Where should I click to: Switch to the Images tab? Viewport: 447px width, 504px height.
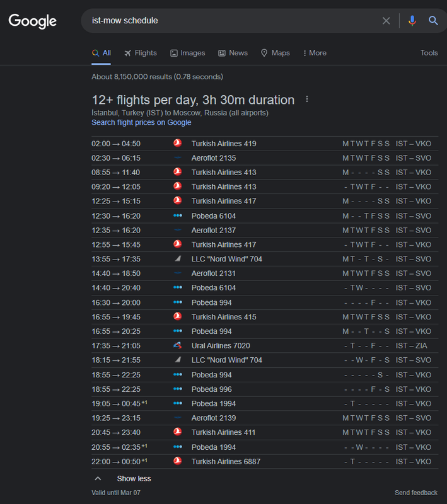click(x=187, y=53)
